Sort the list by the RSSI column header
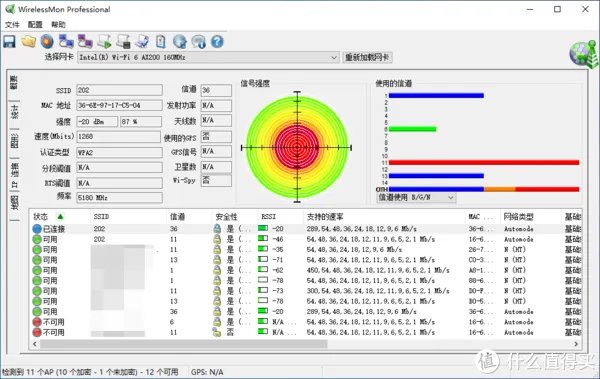The width and height of the screenshot is (600, 379). pos(280,217)
